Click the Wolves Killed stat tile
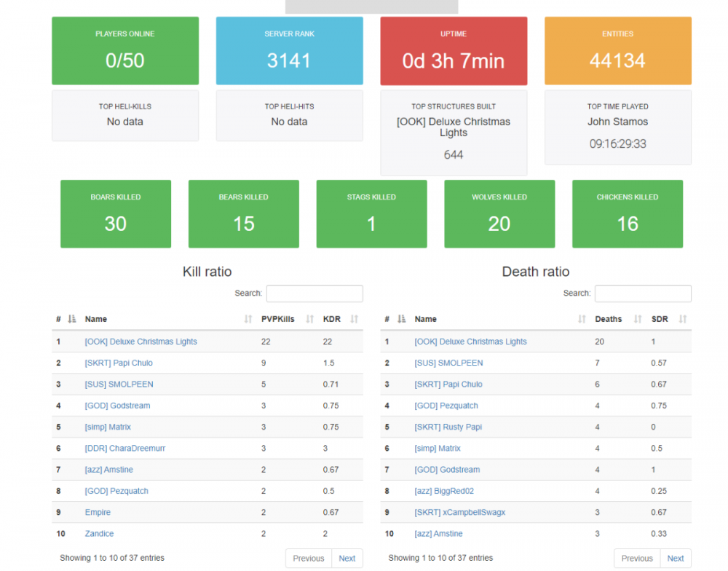728x571 pixels. (499, 214)
